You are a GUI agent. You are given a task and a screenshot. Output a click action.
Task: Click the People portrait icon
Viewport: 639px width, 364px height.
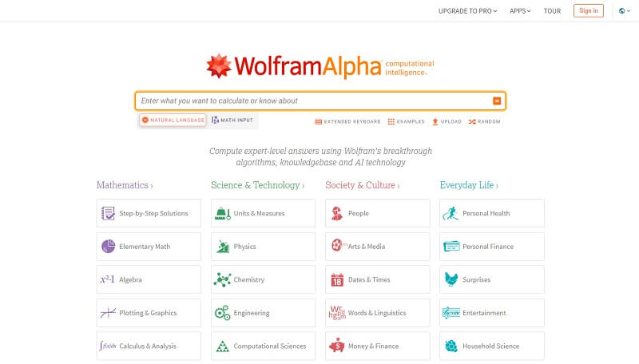336,213
